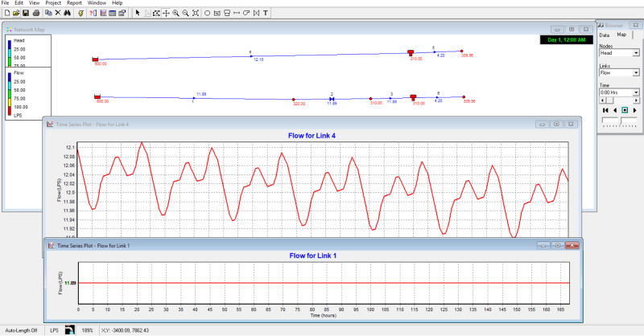Switch to the Map tab in Browser
This screenshot has height=336, width=644.
coord(621,35)
